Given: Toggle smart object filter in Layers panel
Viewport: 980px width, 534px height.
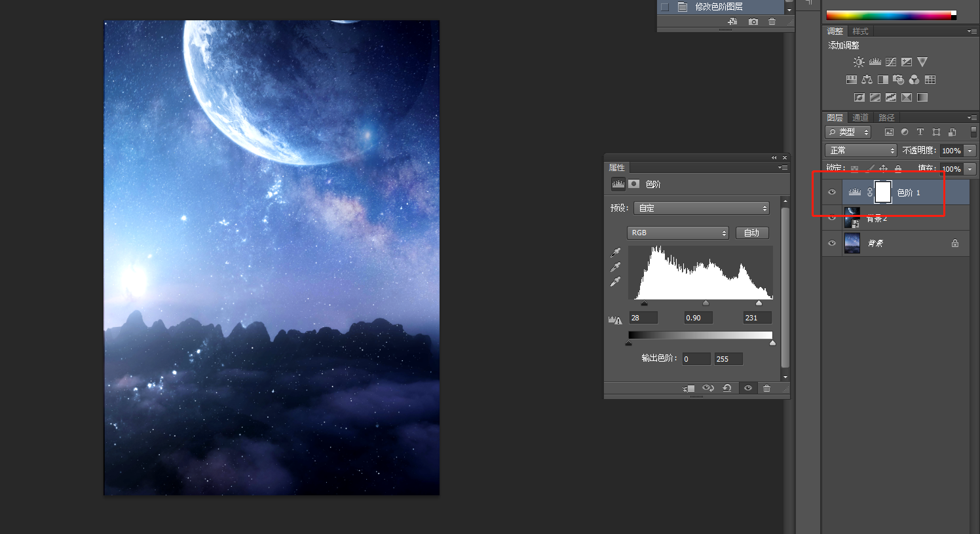Looking at the screenshot, I should [x=952, y=132].
